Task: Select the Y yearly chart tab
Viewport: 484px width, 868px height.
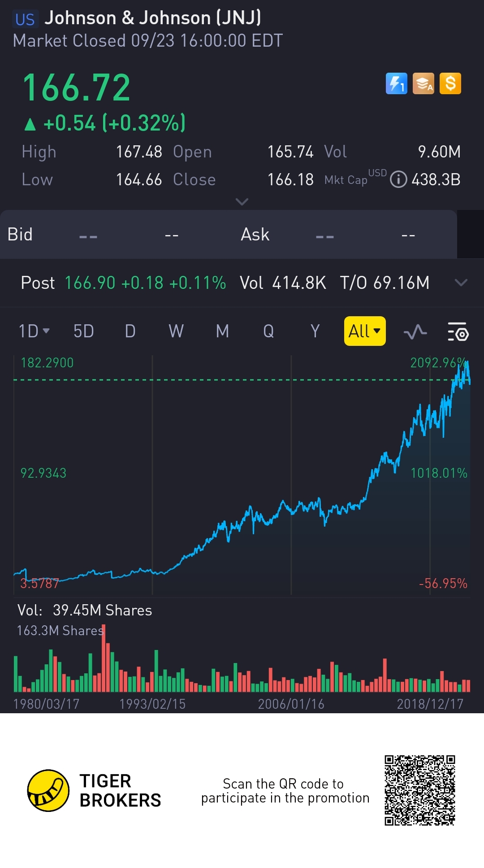Action: [x=315, y=331]
